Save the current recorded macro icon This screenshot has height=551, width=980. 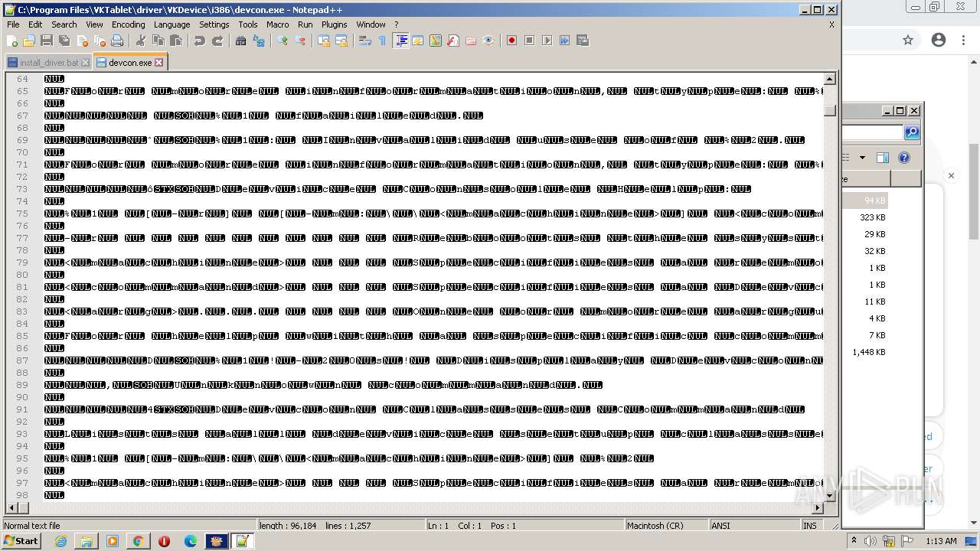(583, 41)
